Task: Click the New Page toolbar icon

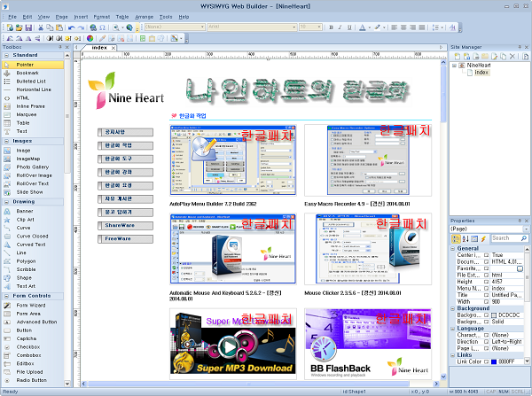Action: [10, 27]
